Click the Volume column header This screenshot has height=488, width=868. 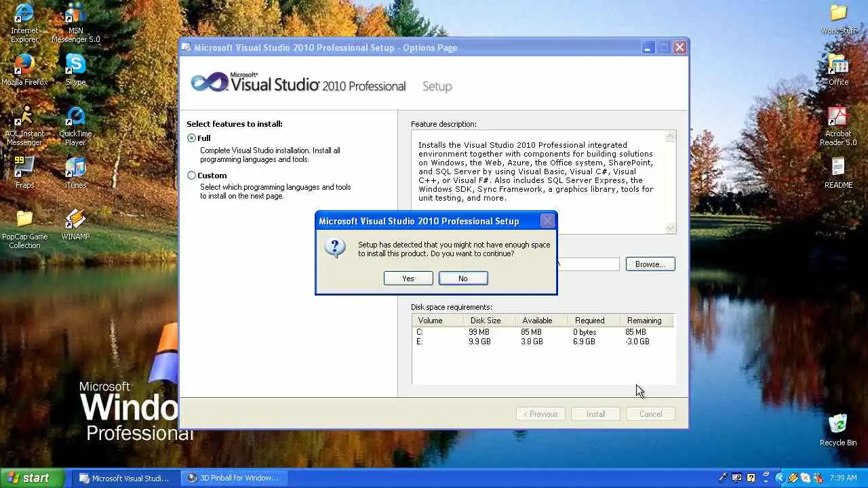437,321
